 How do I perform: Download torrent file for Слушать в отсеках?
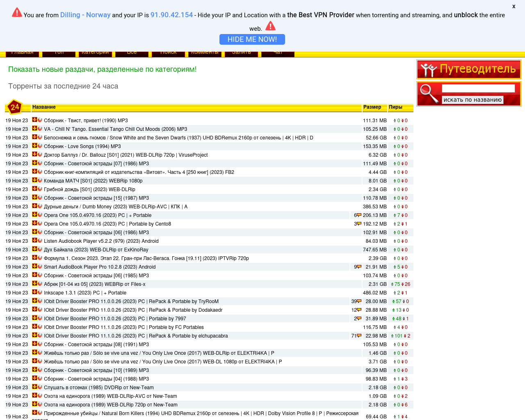34,387
